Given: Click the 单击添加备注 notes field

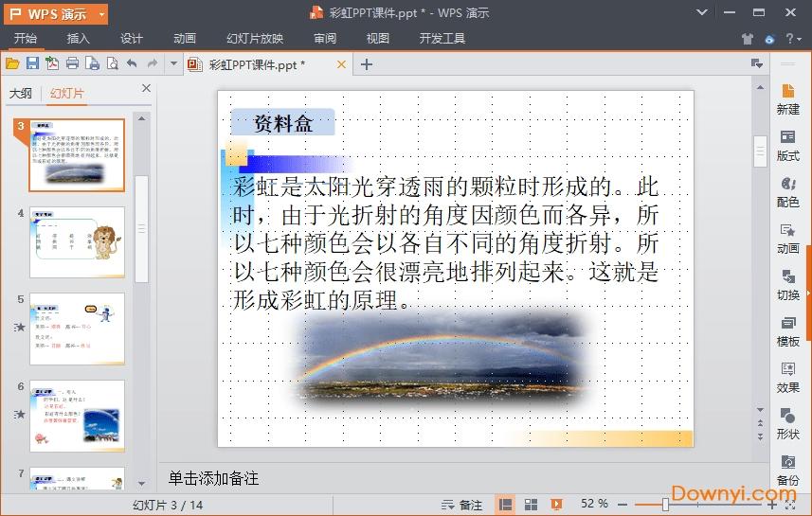Looking at the screenshot, I should pyautogui.click(x=213, y=478).
